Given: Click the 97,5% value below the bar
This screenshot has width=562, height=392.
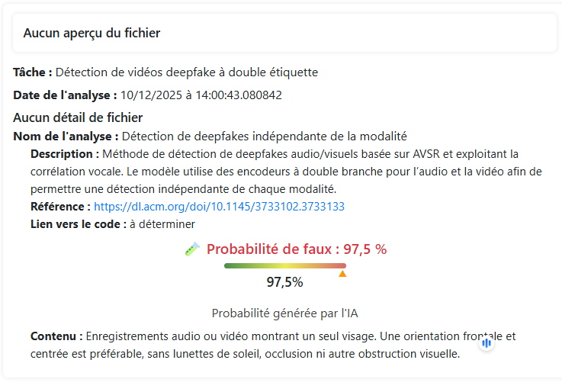Looking at the screenshot, I should pos(284,282).
